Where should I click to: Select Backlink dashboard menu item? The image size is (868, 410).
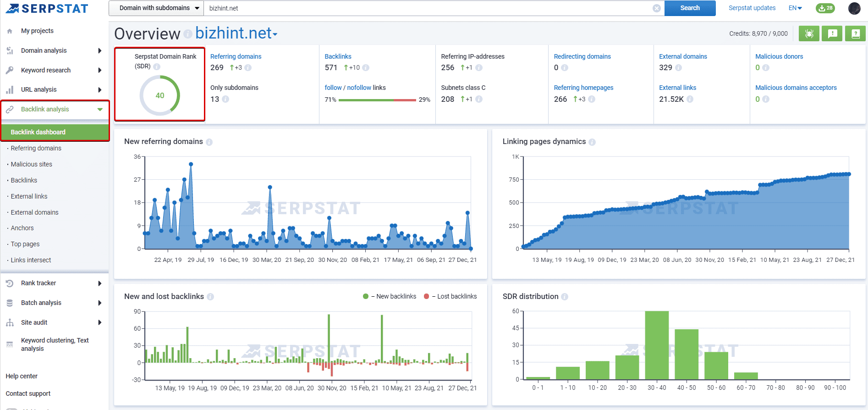click(x=55, y=132)
